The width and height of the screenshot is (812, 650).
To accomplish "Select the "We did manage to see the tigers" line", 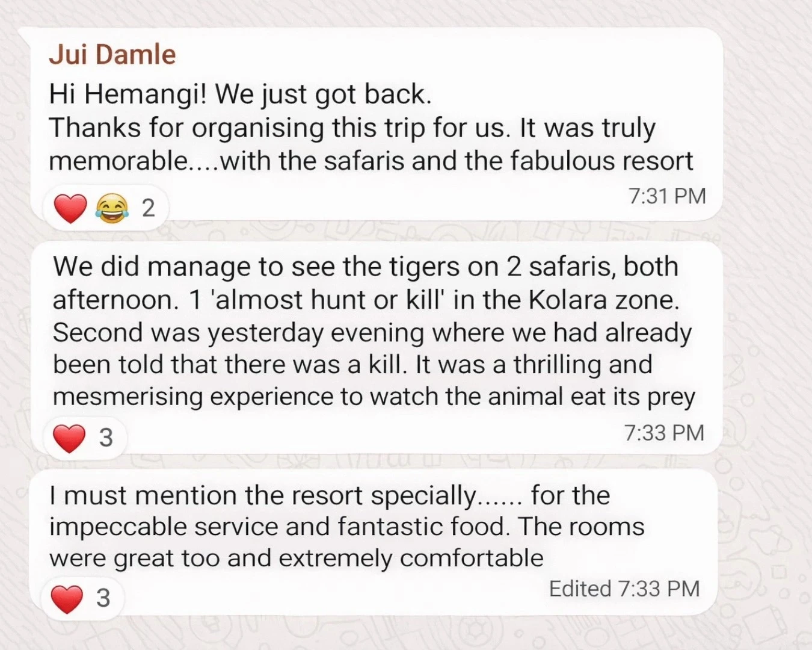I will [x=365, y=267].
